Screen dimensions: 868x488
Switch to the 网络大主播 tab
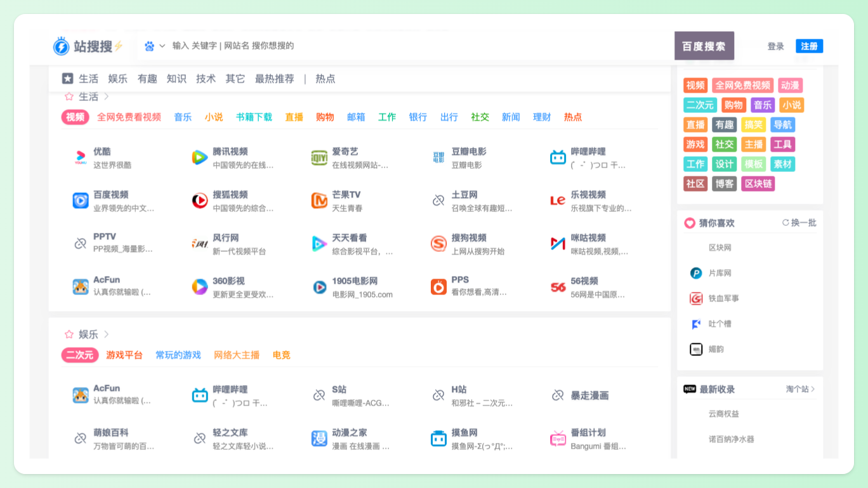237,355
